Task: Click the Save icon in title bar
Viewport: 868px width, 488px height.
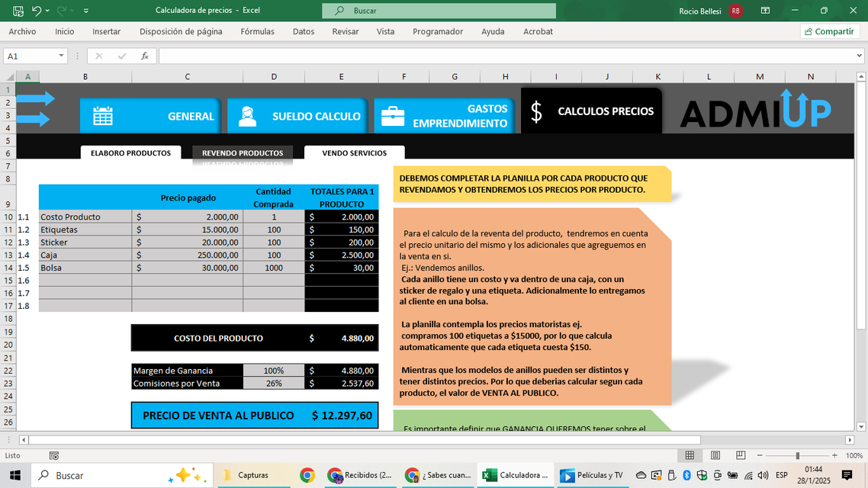Action: click(18, 11)
